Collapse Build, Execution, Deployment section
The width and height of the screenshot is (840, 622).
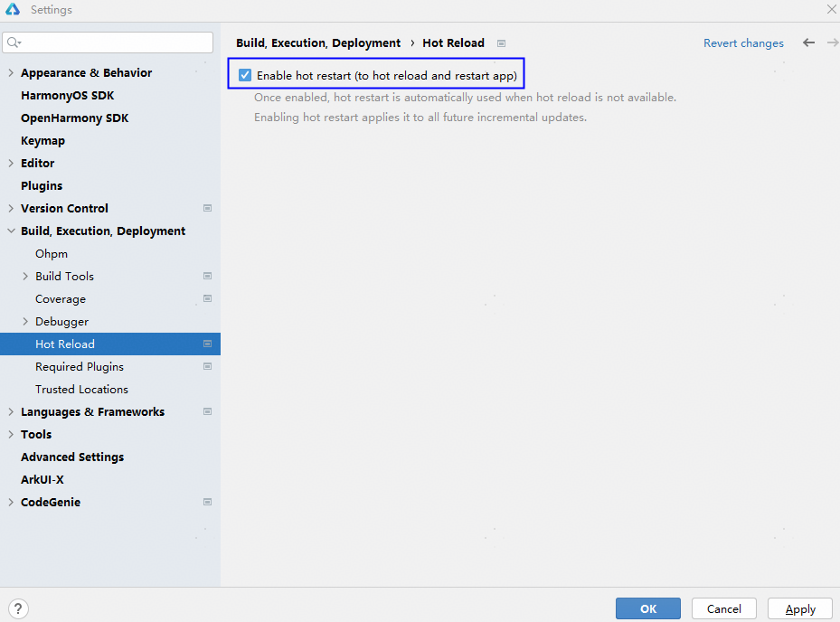tap(11, 231)
